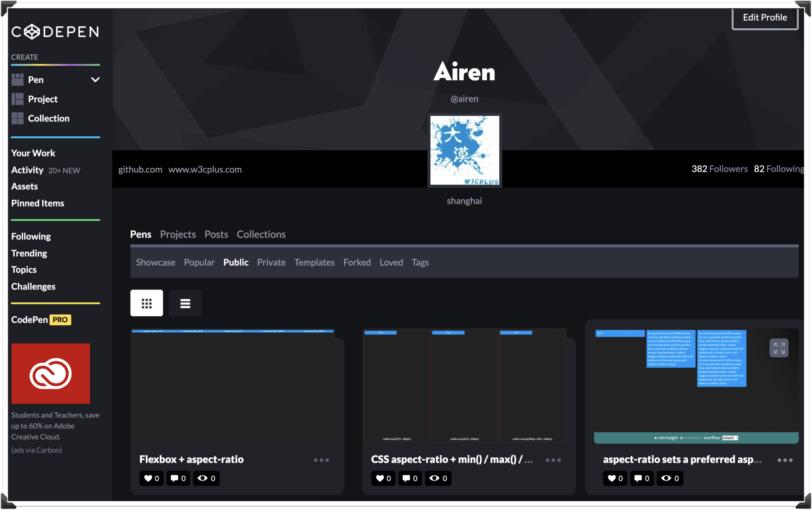Open expand preview icon on third pen

coord(779,348)
